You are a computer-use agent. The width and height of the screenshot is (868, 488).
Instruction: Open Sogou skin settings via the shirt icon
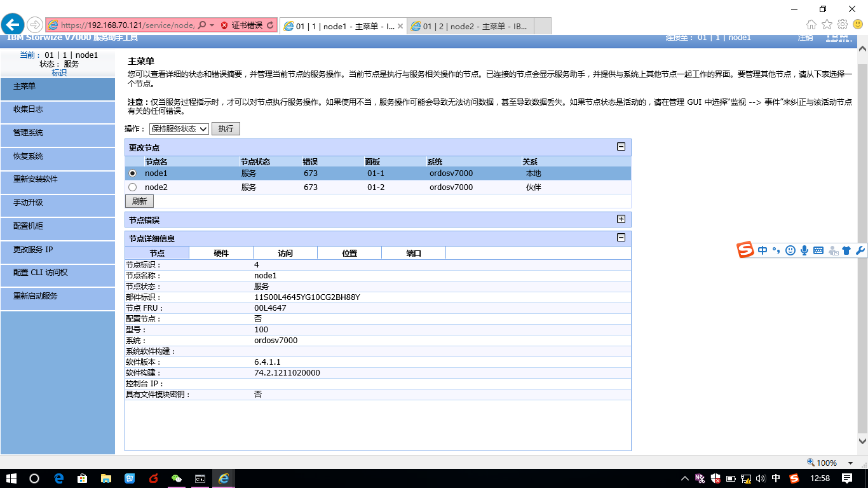847,250
